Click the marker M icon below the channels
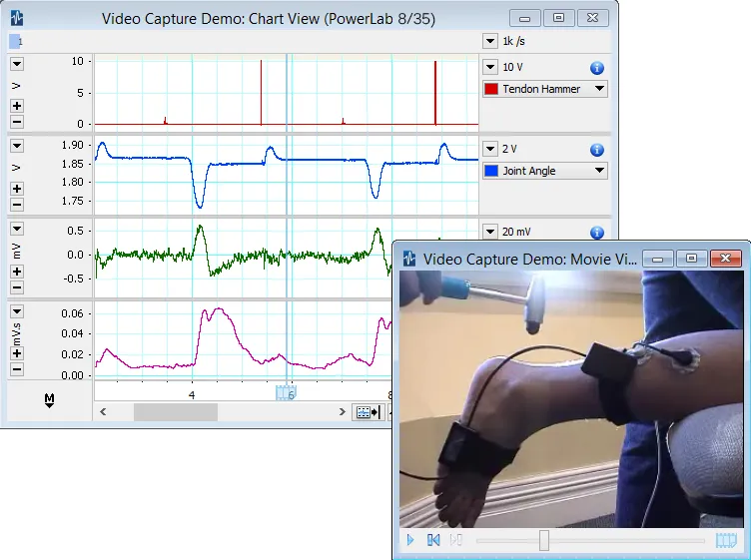This screenshot has width=751, height=560. click(49, 400)
